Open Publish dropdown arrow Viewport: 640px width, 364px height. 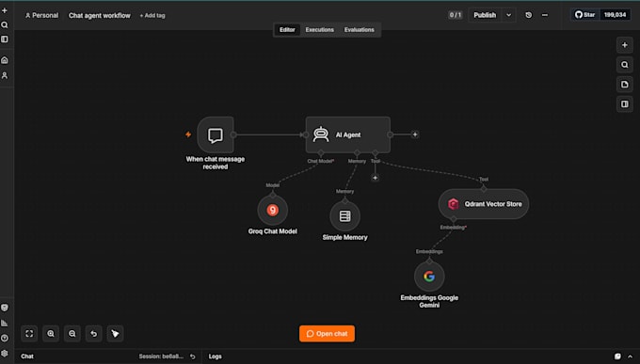(508, 15)
